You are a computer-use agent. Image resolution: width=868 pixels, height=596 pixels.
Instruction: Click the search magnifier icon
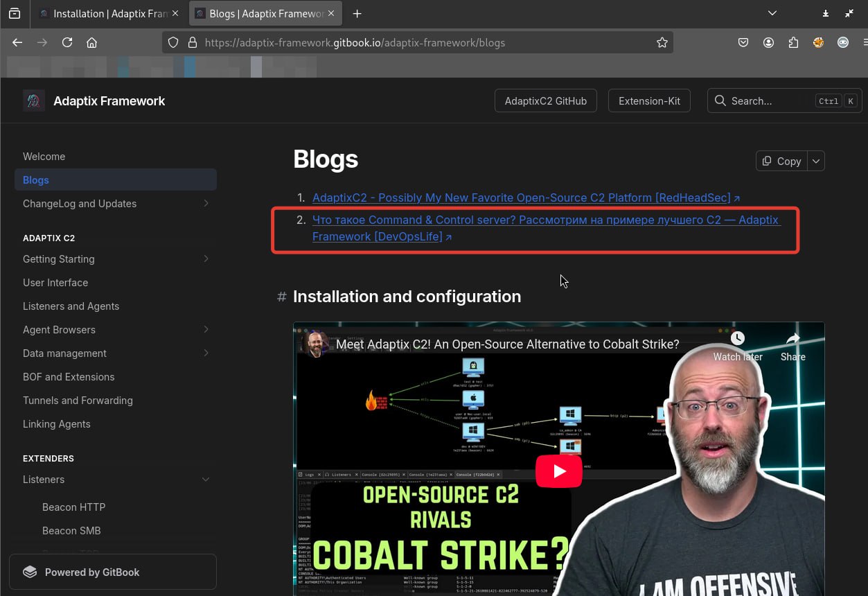point(720,100)
